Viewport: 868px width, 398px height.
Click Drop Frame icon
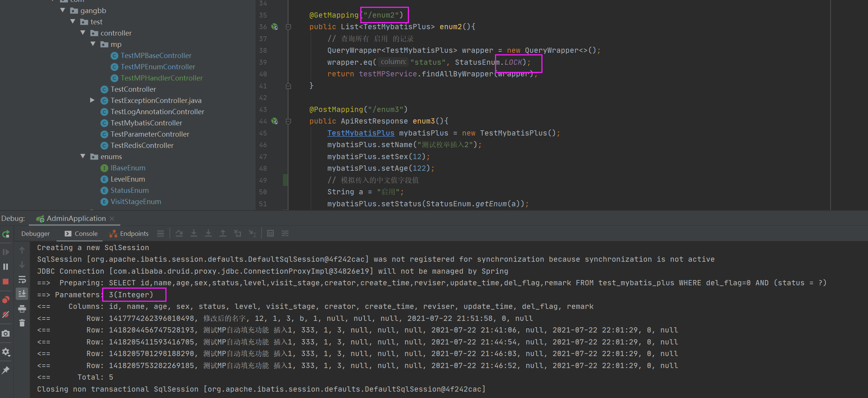(x=238, y=234)
